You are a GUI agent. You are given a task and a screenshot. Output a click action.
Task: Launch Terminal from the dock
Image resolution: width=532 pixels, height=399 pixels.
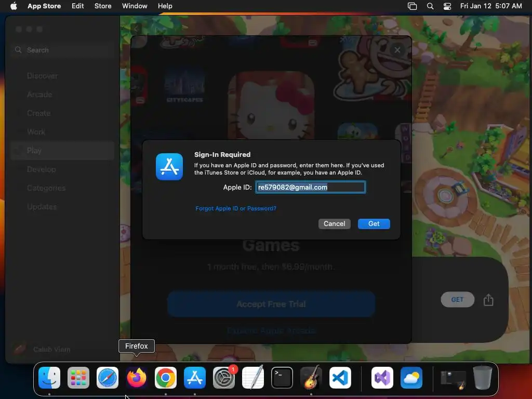[x=282, y=378]
